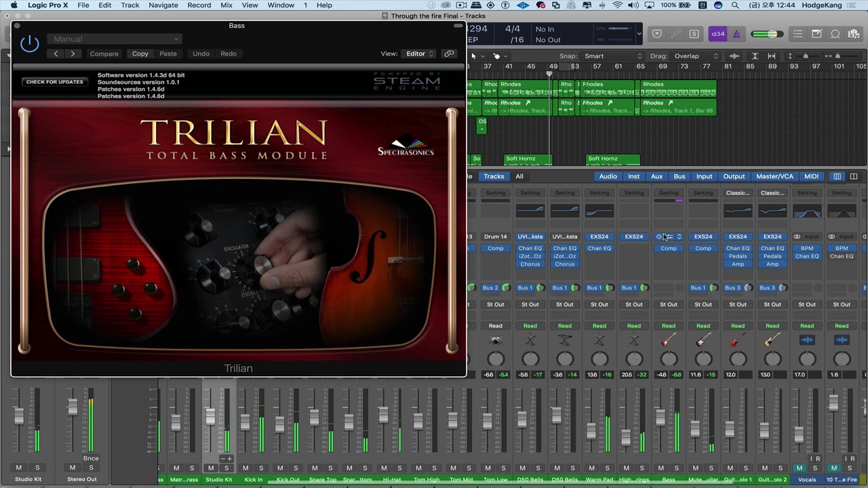Open the Track menu
The height and width of the screenshot is (488, 868).
(130, 5)
